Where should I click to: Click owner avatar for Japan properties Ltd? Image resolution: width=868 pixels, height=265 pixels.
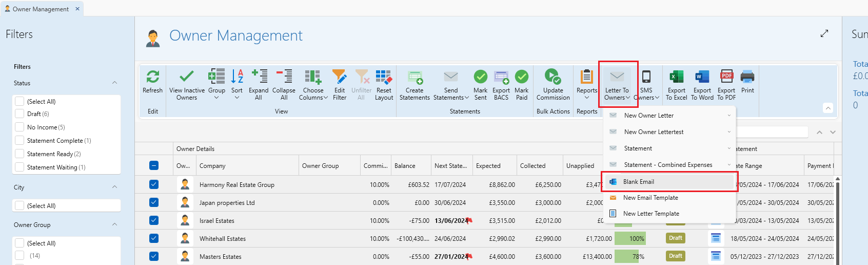[x=185, y=202]
